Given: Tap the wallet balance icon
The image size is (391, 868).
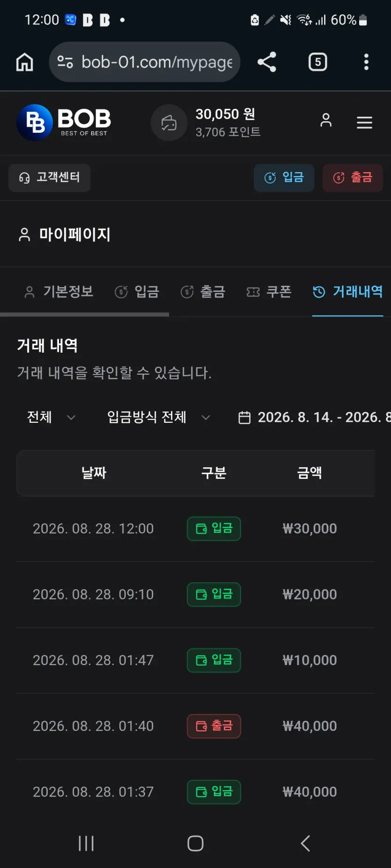Looking at the screenshot, I should click(169, 123).
